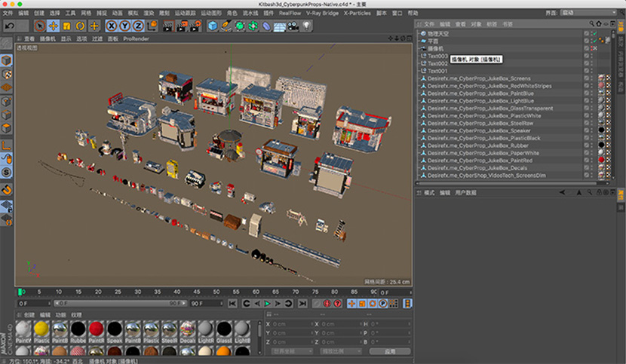This screenshot has height=364, width=626.
Task: Open the V-Ray Bridge menu
Action: (322, 13)
